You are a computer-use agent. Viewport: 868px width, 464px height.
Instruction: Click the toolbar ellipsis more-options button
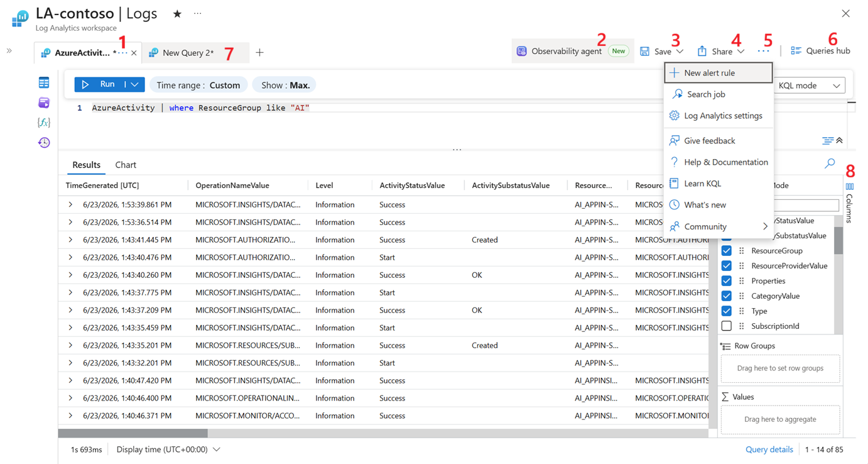coord(764,51)
